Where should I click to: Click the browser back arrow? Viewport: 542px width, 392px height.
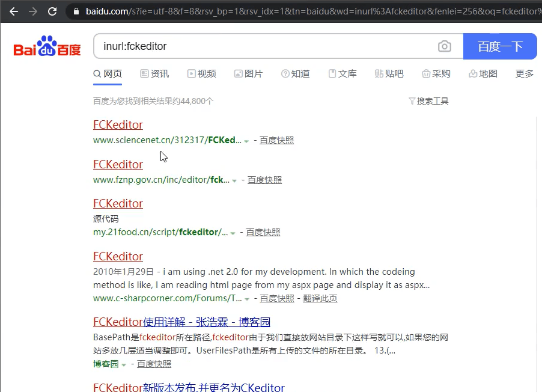14,11
